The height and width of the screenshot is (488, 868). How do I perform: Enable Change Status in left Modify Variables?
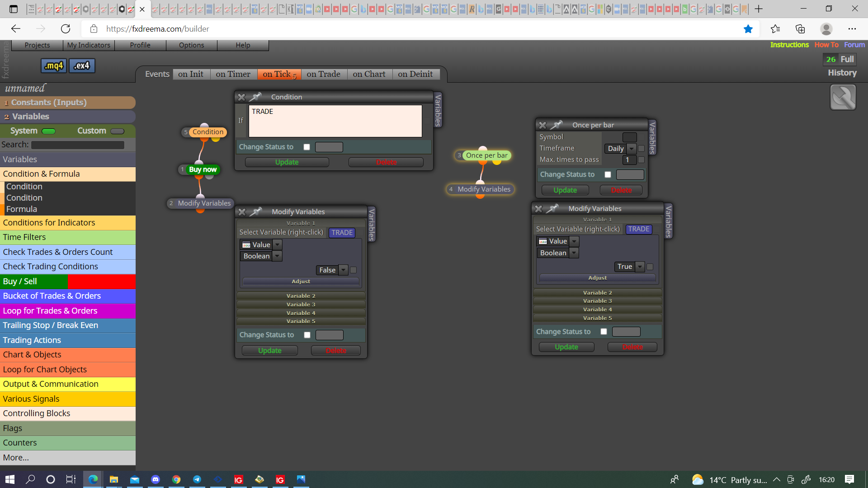point(307,335)
